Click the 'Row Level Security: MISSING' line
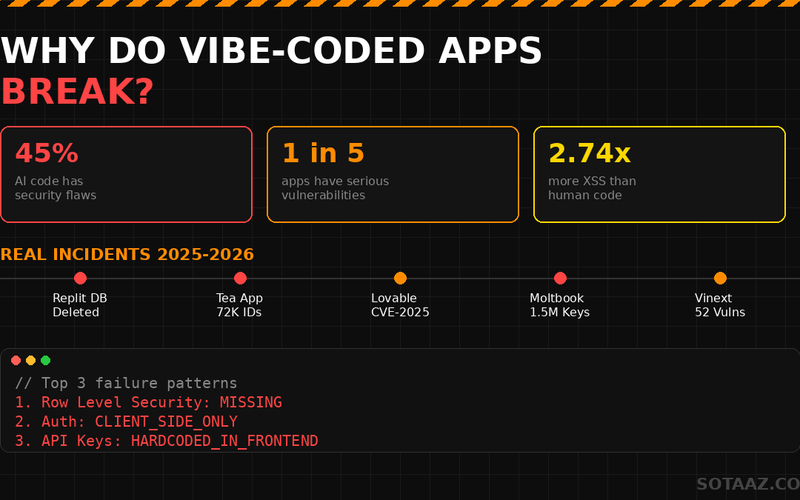Screen dimensions: 800x500 (x=148, y=403)
